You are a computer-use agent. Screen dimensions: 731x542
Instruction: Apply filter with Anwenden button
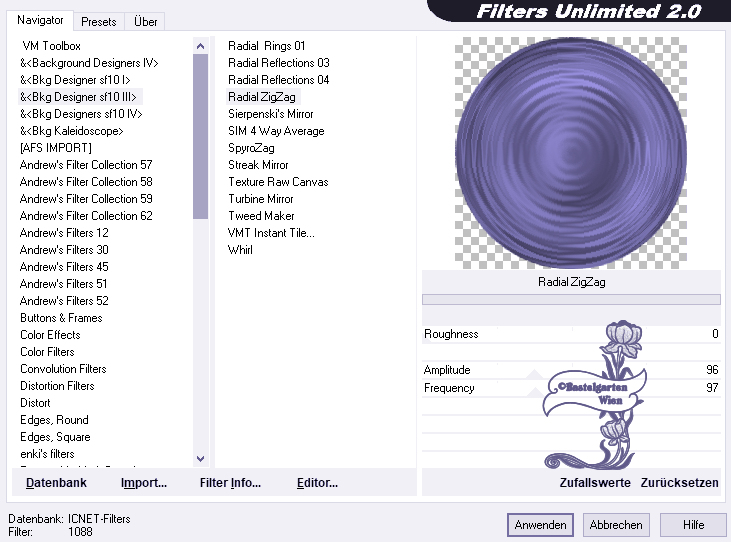[540, 525]
